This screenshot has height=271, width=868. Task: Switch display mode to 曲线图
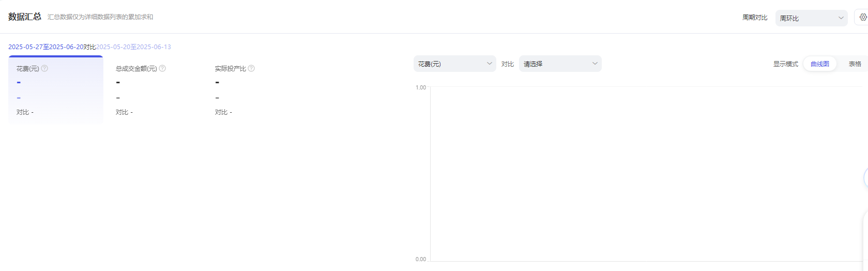(x=819, y=64)
